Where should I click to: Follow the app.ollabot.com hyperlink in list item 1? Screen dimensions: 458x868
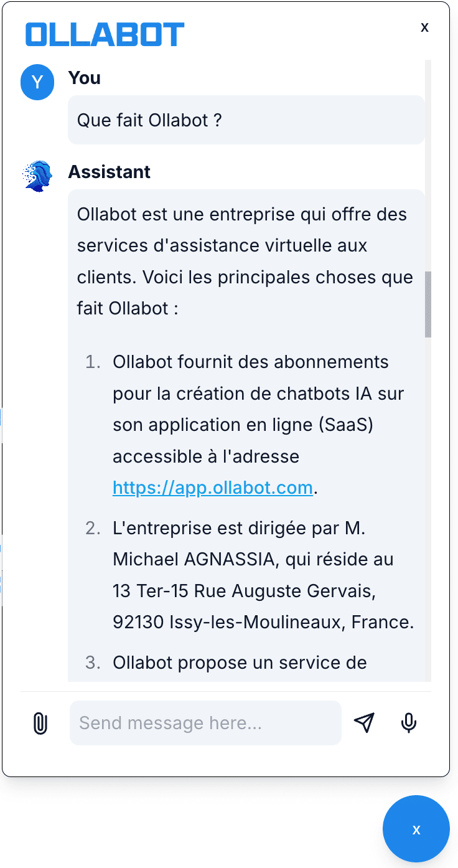click(212, 488)
